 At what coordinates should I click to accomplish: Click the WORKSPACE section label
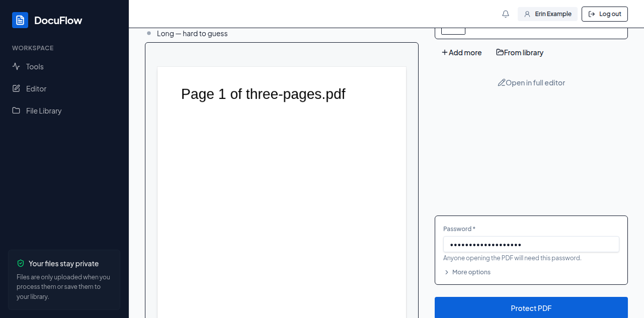(33, 48)
